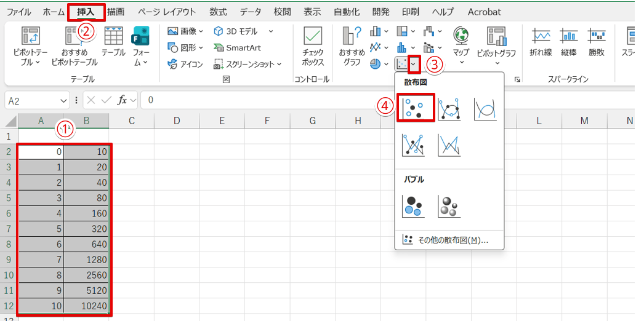Screen dimensions: 644x321
Task: Insert a 勝敗 sparkline
Action: (x=597, y=42)
